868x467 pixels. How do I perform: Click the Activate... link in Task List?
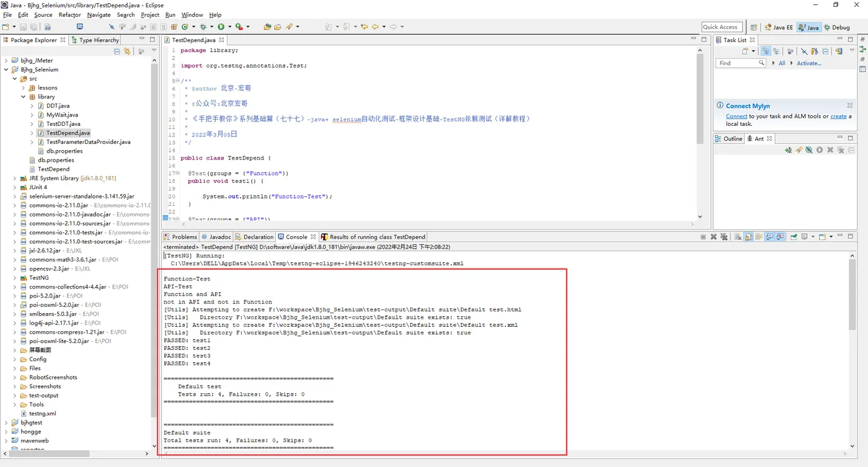pos(809,63)
